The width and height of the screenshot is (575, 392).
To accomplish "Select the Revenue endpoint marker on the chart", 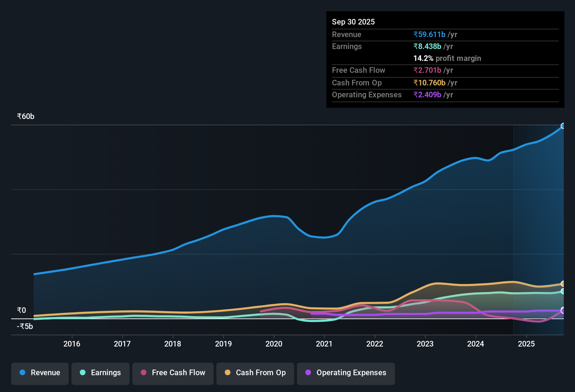I will click(x=563, y=126).
